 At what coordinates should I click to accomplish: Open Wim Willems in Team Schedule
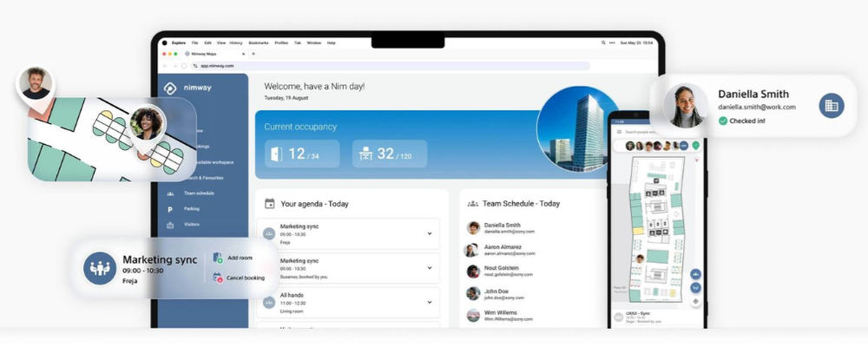coord(501,315)
